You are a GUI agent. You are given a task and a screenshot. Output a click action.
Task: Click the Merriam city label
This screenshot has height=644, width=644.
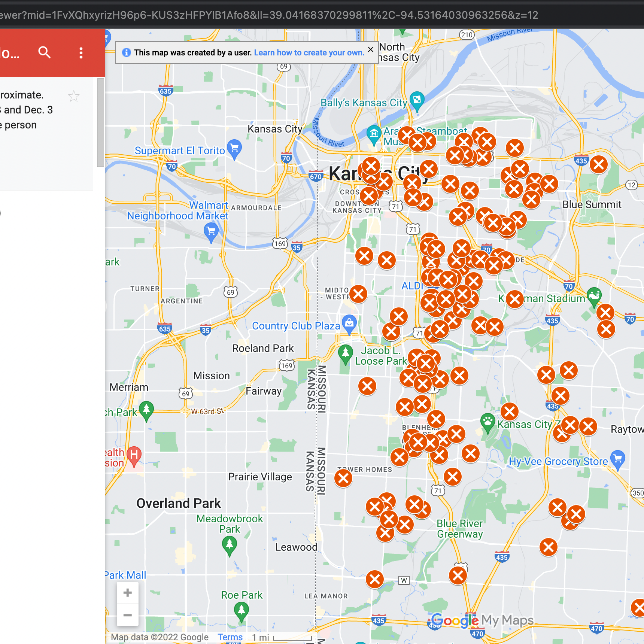click(x=129, y=387)
